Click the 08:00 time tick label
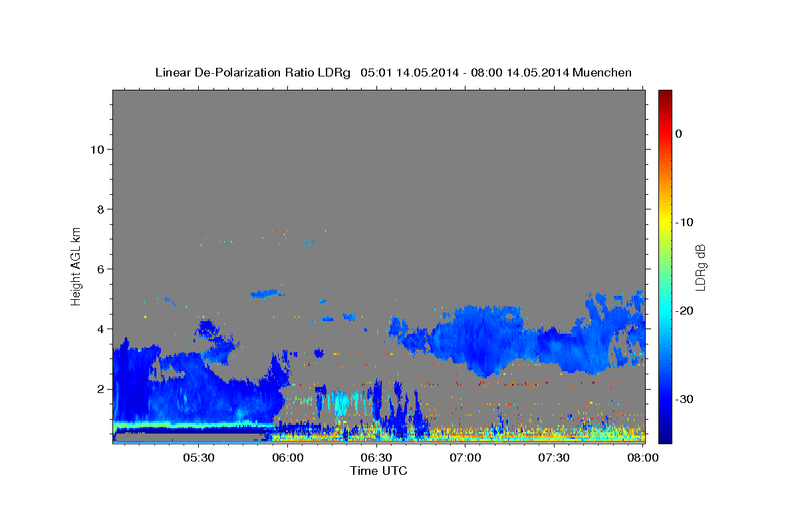 click(x=643, y=458)
